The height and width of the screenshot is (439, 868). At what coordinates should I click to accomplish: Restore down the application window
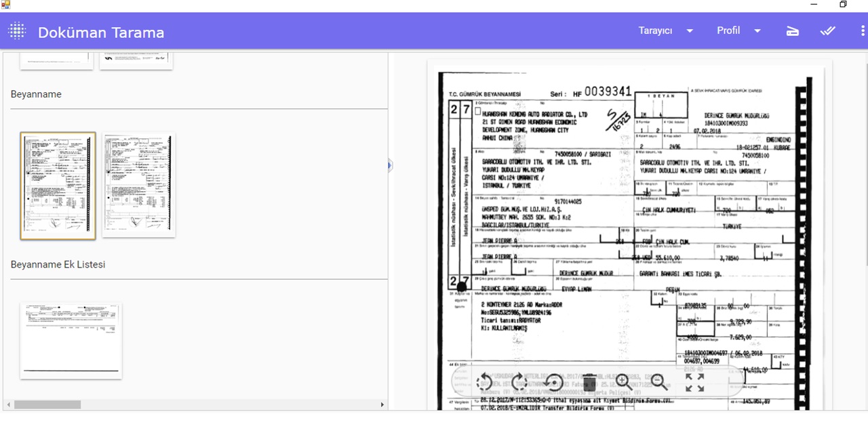(x=843, y=5)
